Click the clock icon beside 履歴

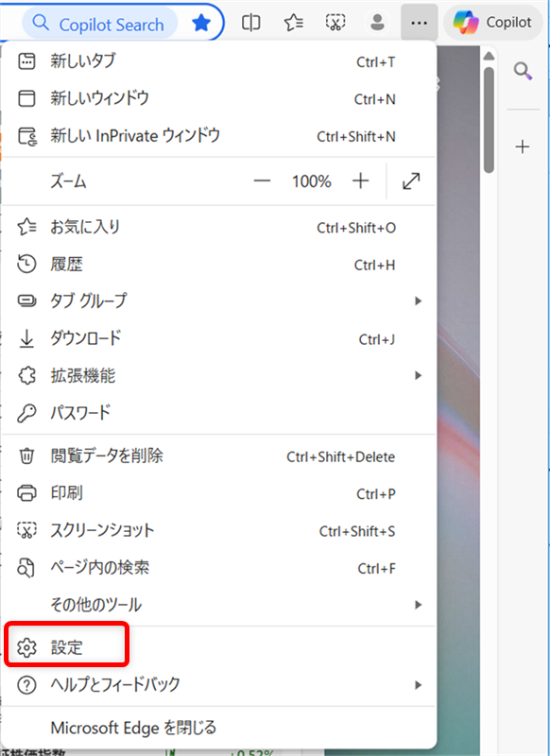[x=26, y=265]
